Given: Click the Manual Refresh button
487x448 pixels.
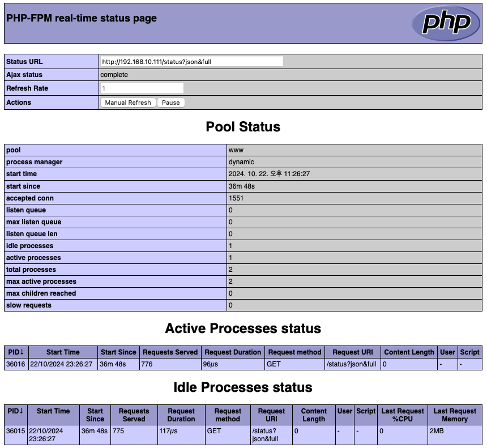Looking at the screenshot, I should tap(127, 103).
